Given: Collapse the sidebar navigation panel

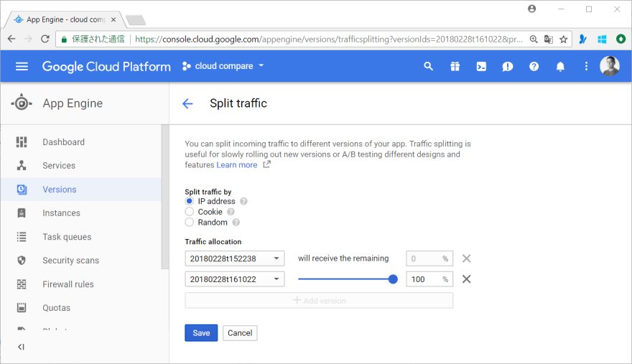Looking at the screenshot, I should click(x=21, y=347).
